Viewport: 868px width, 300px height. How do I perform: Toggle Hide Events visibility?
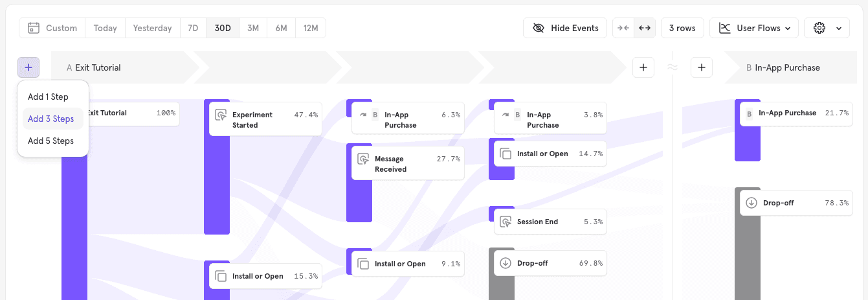(565, 28)
